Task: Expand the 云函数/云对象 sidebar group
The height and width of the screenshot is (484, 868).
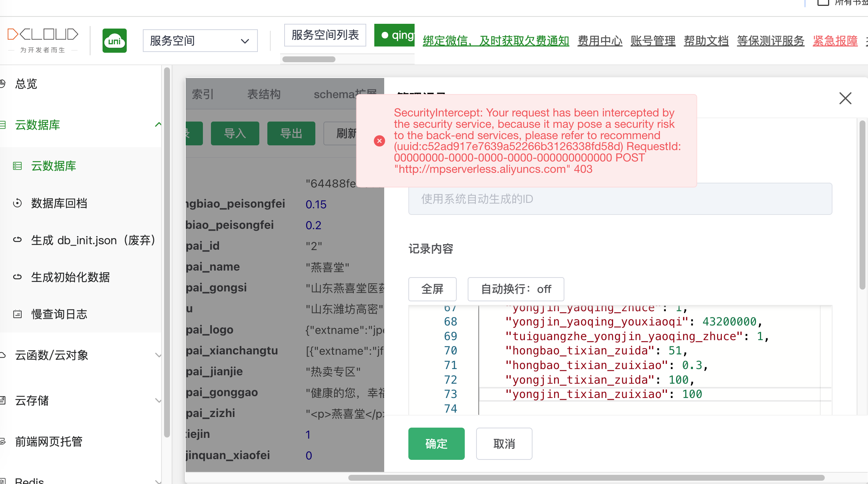Action: coord(81,355)
